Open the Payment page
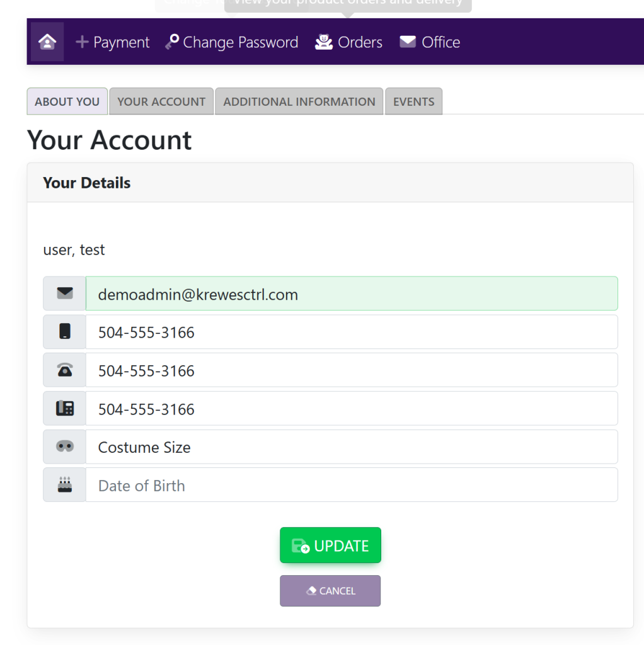Screen dimensions: 644x645 [x=113, y=42]
